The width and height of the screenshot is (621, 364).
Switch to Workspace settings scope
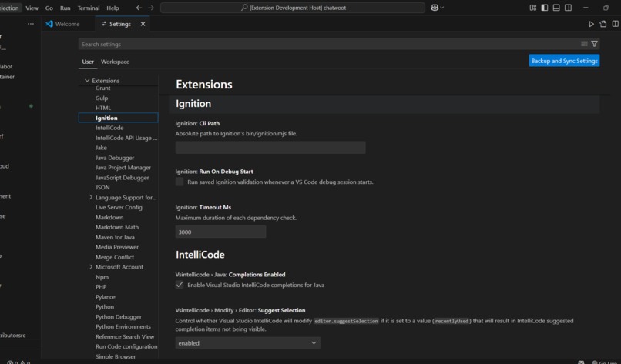tap(116, 62)
